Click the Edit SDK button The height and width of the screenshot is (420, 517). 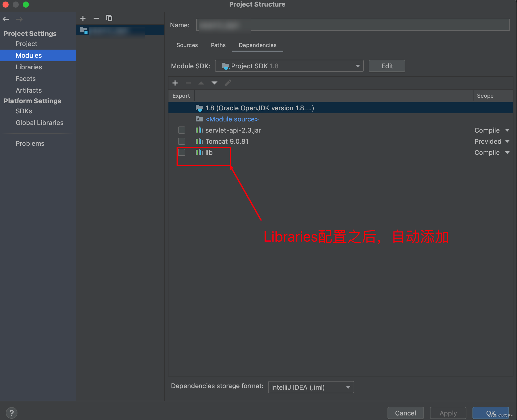pos(387,66)
